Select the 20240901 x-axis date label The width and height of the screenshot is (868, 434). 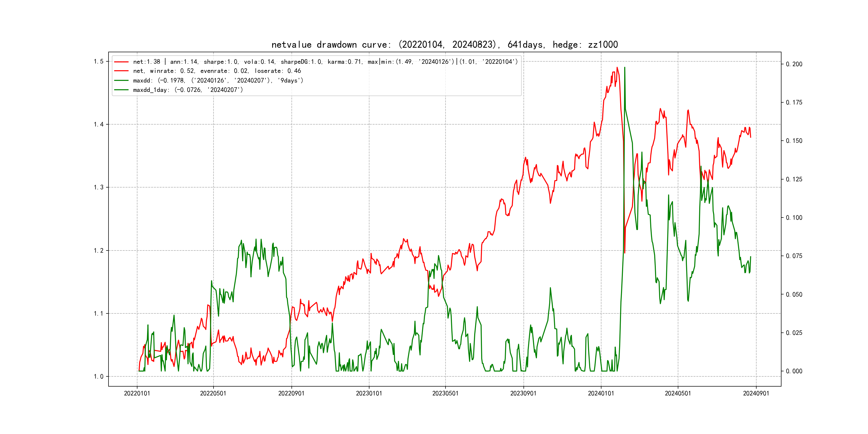coord(756,393)
